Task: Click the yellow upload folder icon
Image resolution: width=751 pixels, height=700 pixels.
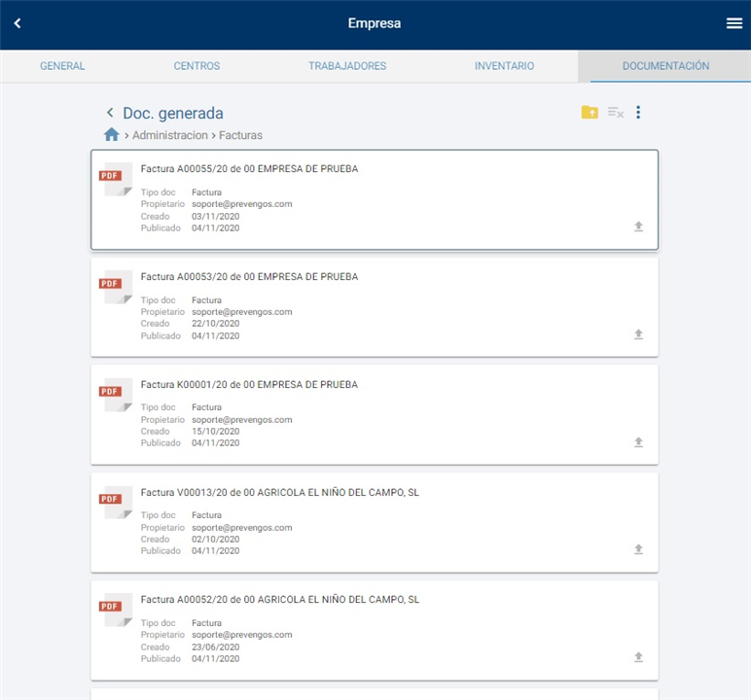Action: point(590,113)
